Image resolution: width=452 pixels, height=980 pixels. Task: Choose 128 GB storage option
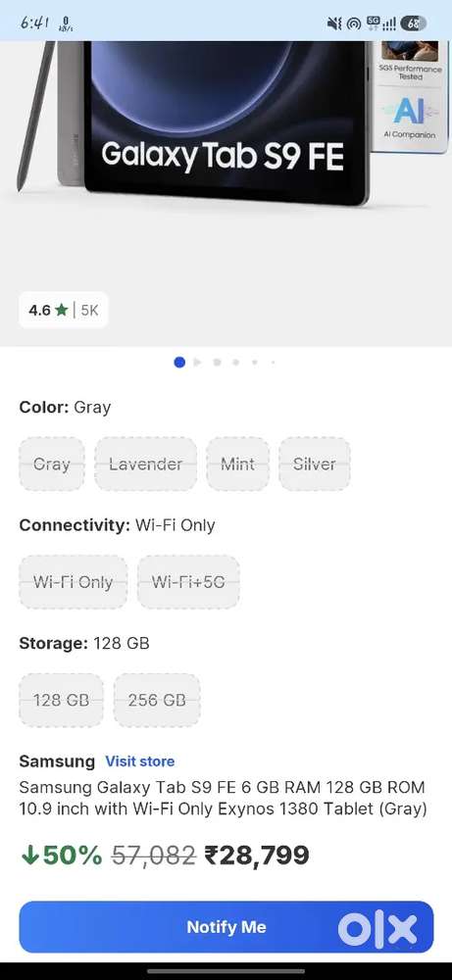point(61,700)
